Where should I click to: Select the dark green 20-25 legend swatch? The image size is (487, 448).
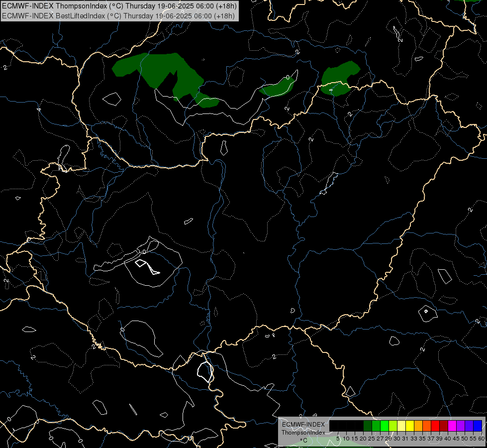368,426
